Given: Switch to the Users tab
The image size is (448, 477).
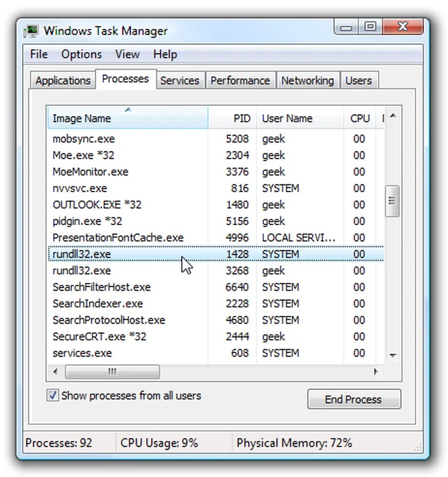Looking at the screenshot, I should click(358, 80).
